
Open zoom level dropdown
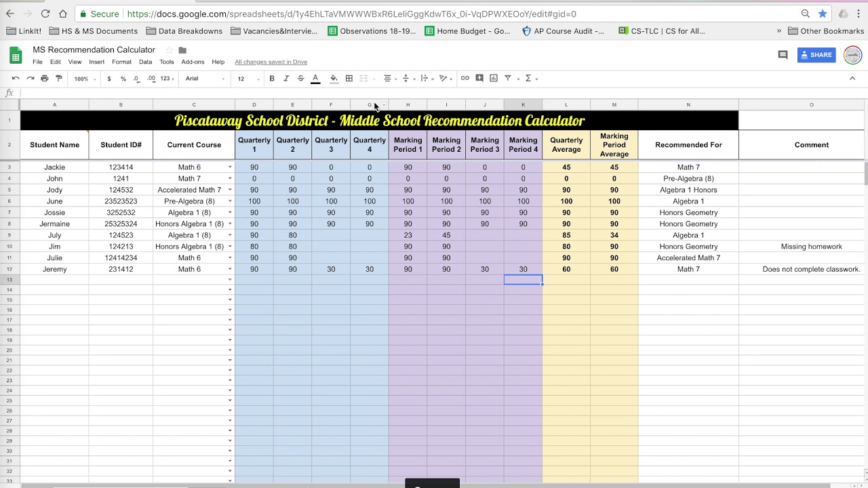85,79
